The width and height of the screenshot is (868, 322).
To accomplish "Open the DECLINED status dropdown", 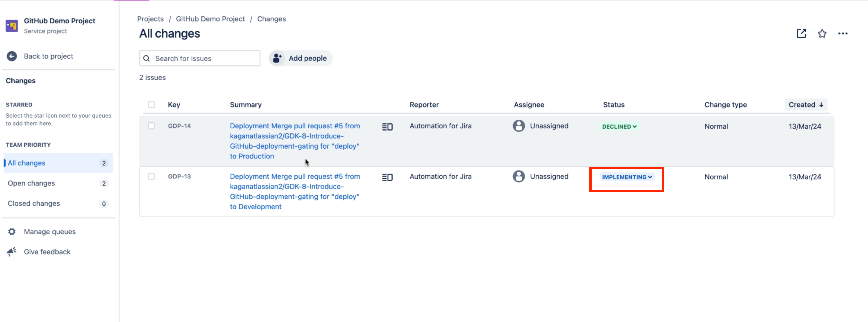I will (619, 127).
